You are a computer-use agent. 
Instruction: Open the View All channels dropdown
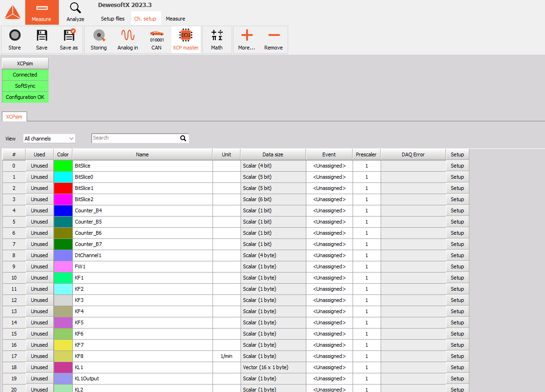(49, 139)
